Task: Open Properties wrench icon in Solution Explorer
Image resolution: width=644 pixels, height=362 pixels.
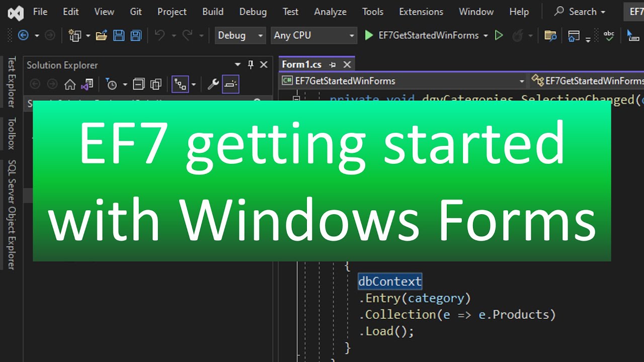Action: coord(213,84)
